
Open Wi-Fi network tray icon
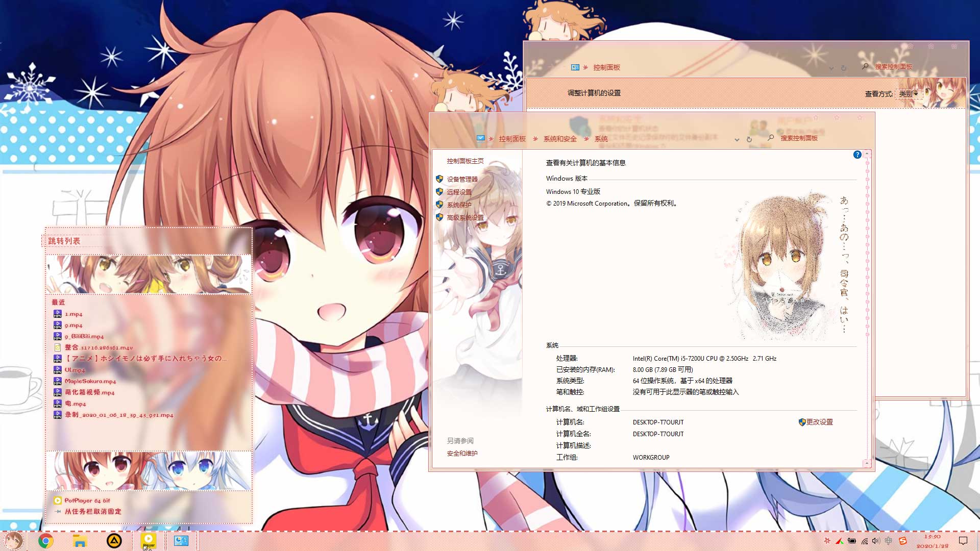(x=864, y=541)
